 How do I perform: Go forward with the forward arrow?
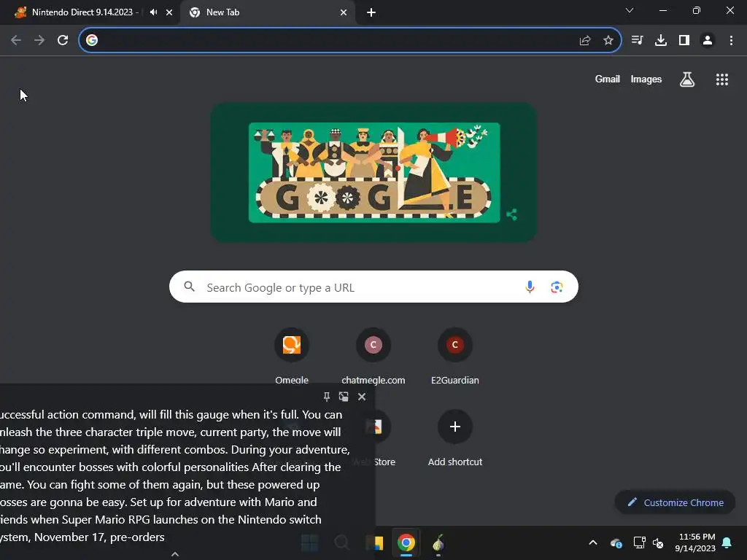pos(39,40)
